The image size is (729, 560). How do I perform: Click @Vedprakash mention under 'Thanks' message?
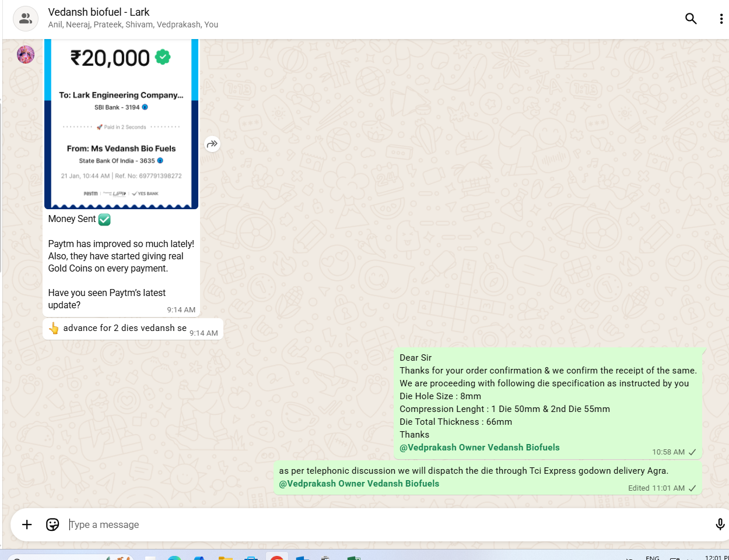point(479,448)
